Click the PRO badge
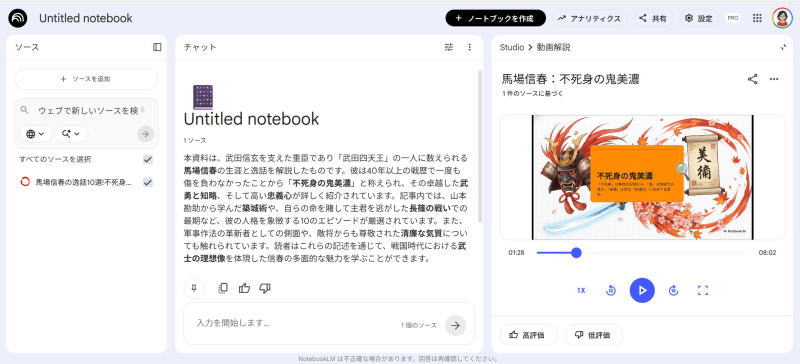The image size is (800, 364). [733, 18]
